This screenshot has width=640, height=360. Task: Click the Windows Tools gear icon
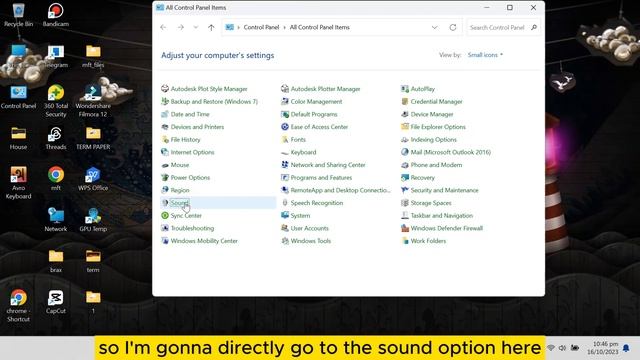click(x=285, y=241)
